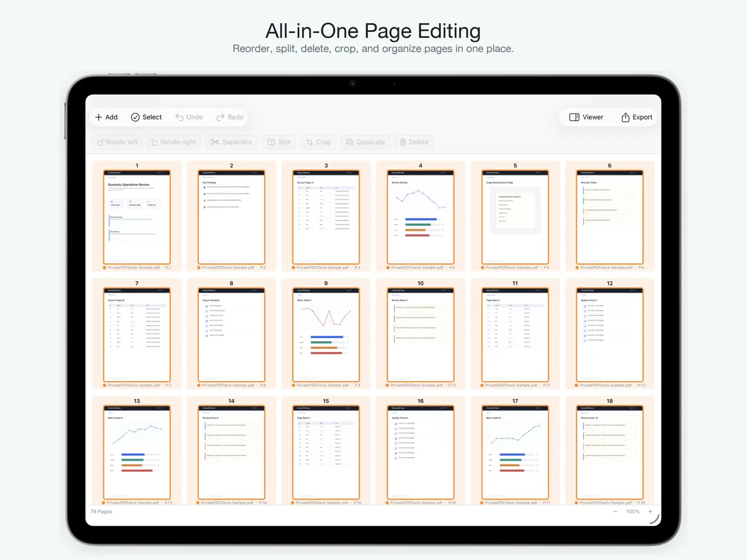Open the Viewer panel
747x560 pixels.
click(x=586, y=117)
